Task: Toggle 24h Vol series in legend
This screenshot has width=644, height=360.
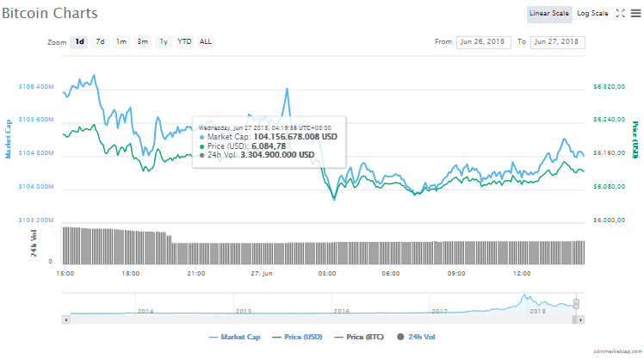Action: coord(416,337)
